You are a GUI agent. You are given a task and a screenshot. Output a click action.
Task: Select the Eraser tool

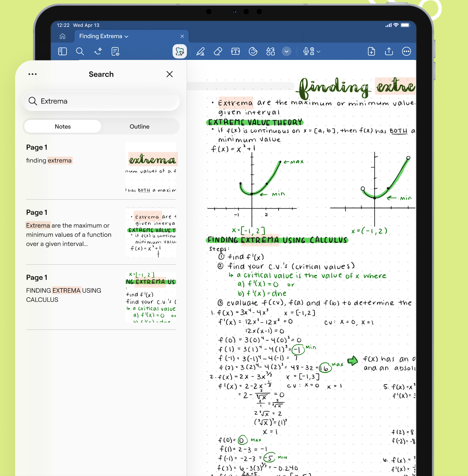(x=218, y=51)
